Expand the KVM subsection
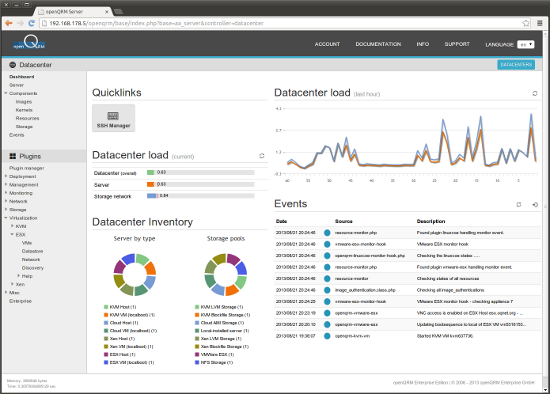550x394 pixels. [12, 226]
